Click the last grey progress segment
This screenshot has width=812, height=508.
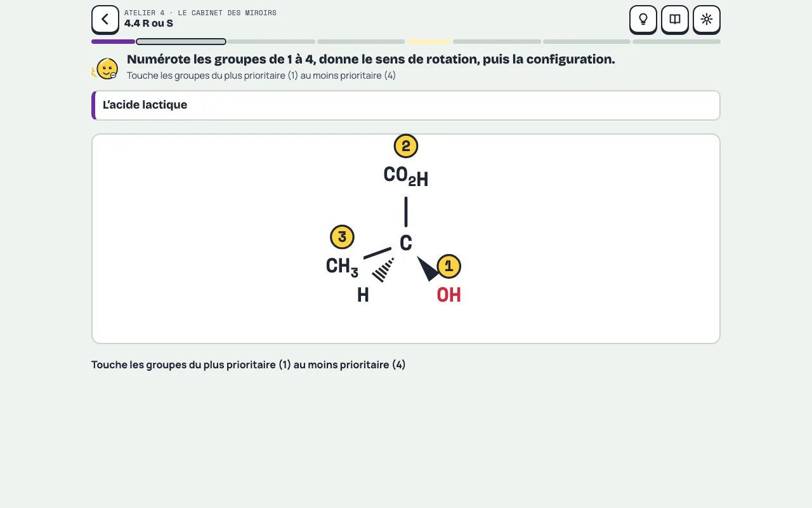(x=676, y=42)
